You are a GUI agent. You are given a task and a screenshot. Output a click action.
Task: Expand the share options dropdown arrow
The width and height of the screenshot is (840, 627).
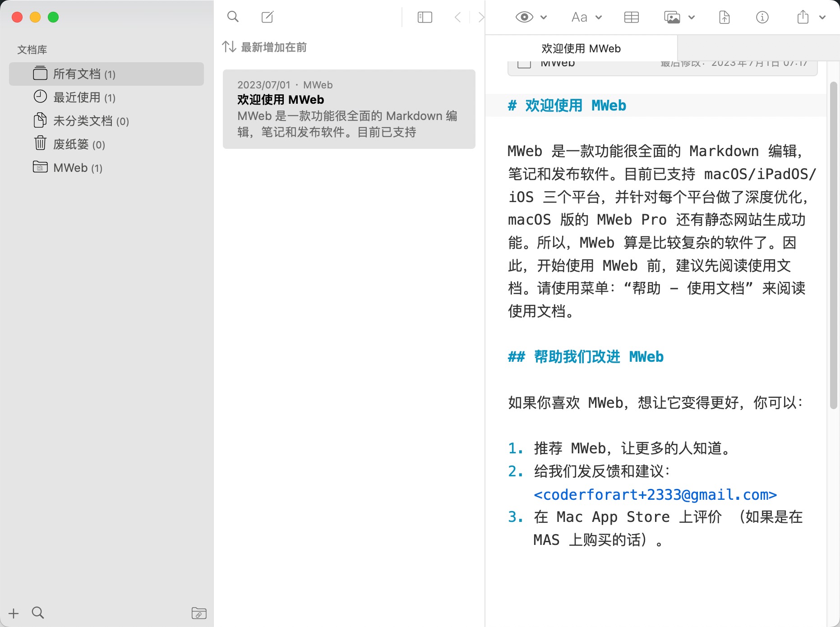tap(822, 17)
